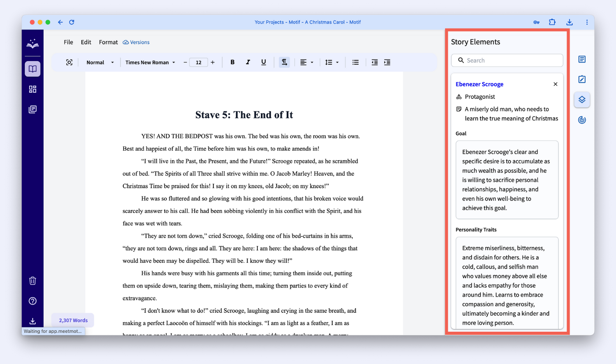Apply bold formatting
Image resolution: width=616 pixels, height=364 pixels.
coord(232,62)
